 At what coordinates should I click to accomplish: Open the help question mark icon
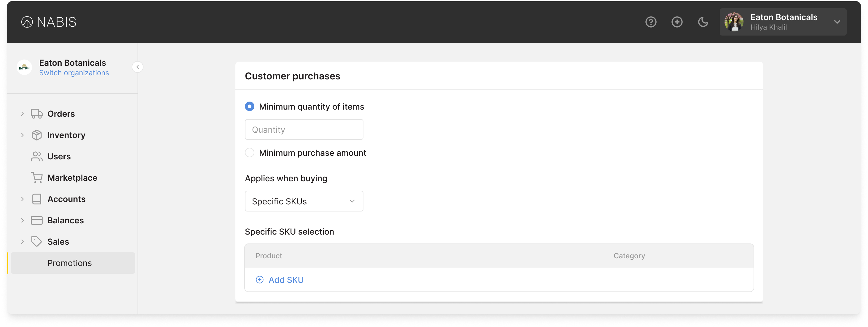click(x=651, y=22)
